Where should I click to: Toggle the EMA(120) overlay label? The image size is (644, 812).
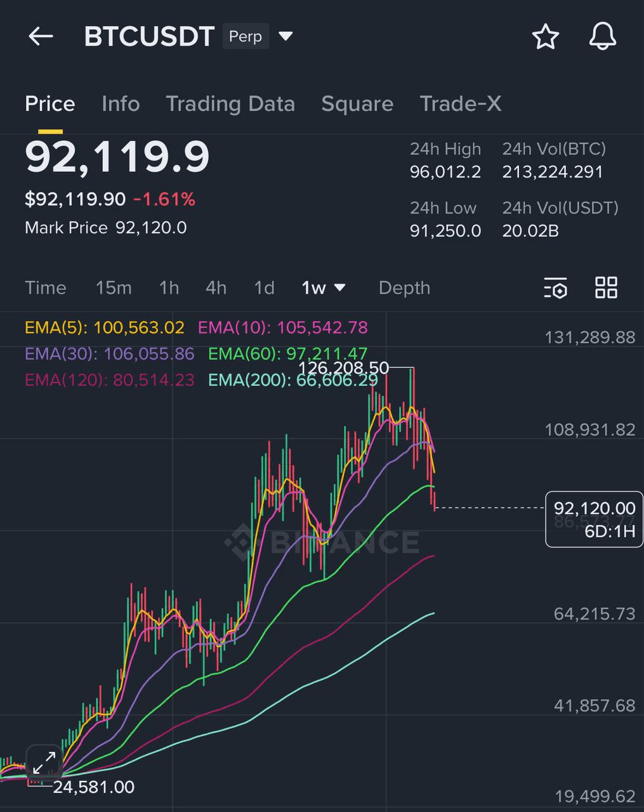tap(108, 380)
